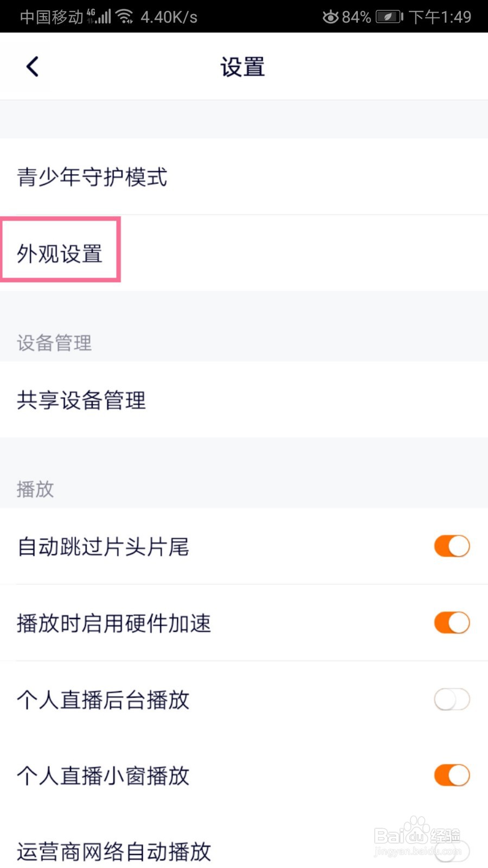Image resolution: width=488 pixels, height=868 pixels.
Task: Tap the 播放 section header
Action: pos(35,489)
